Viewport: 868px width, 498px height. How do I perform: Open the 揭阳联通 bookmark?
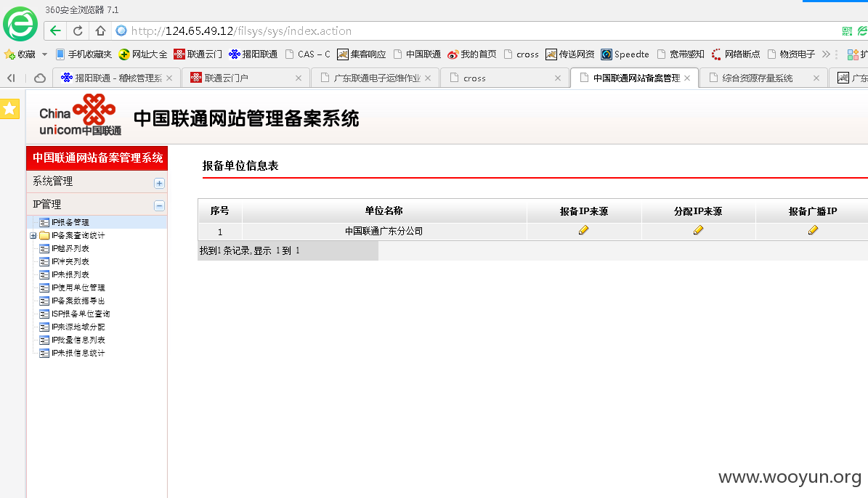click(253, 54)
